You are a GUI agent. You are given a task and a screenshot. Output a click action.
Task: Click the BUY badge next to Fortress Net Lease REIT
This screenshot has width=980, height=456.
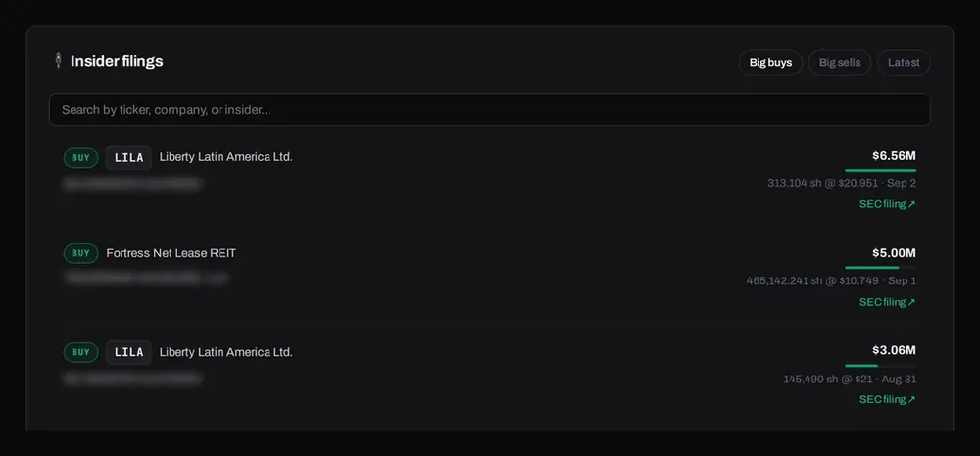[80, 253]
